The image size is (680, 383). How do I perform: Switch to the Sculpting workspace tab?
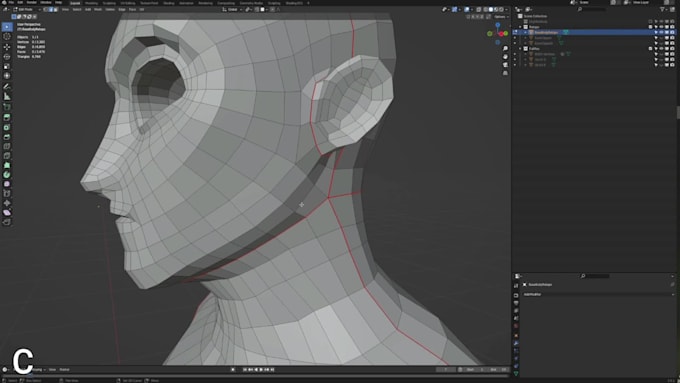(x=109, y=3)
